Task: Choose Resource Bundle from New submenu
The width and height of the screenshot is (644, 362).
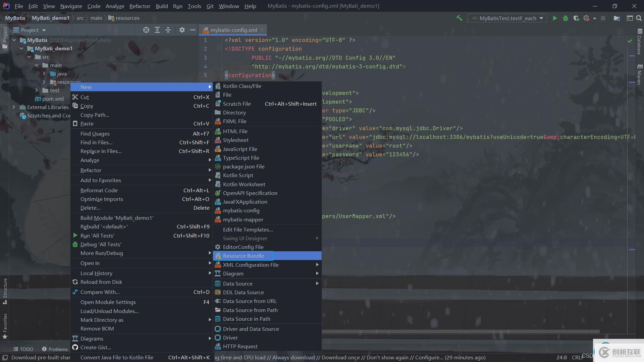Action: 267,256
